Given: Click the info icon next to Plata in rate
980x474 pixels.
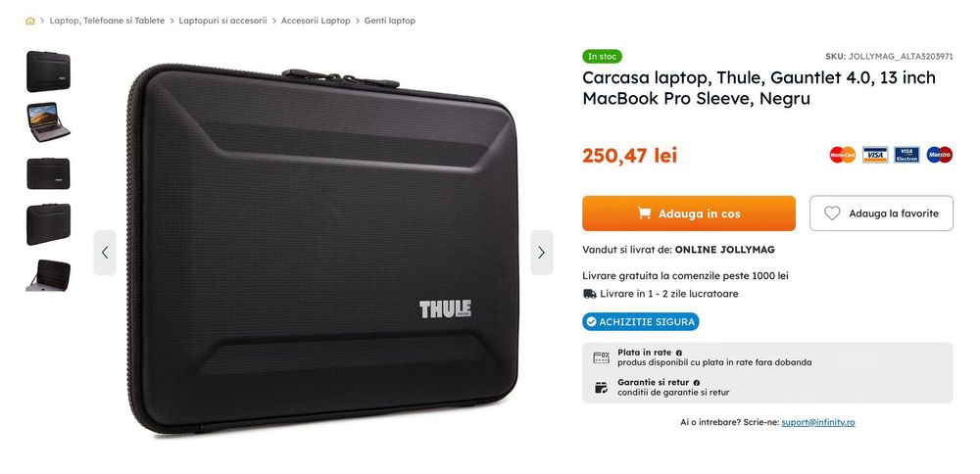Looking at the screenshot, I should [x=679, y=353].
